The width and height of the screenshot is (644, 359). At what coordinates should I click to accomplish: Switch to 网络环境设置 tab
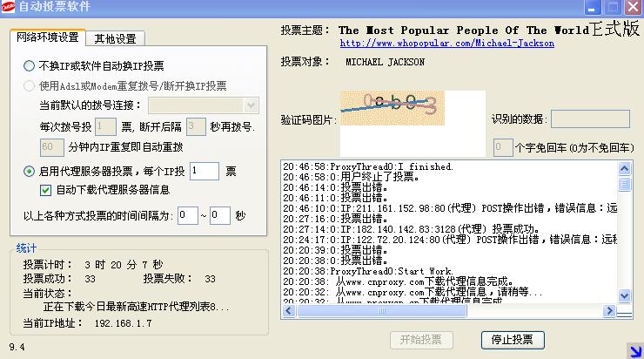[48, 37]
